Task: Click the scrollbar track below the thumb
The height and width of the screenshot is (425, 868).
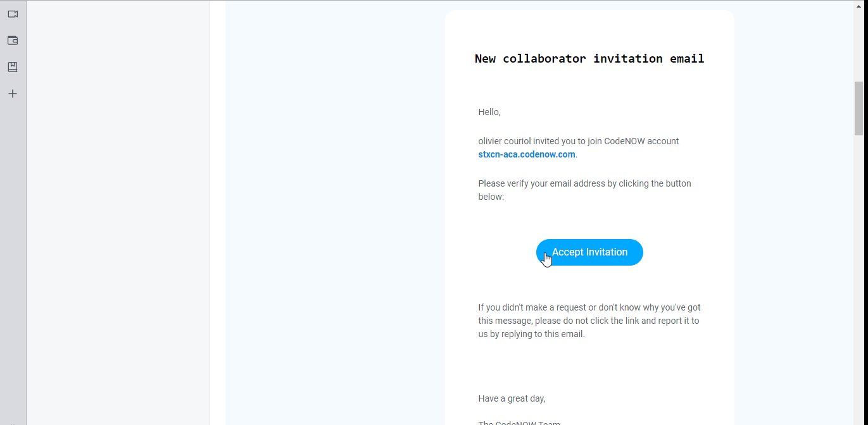Action: pos(859,278)
